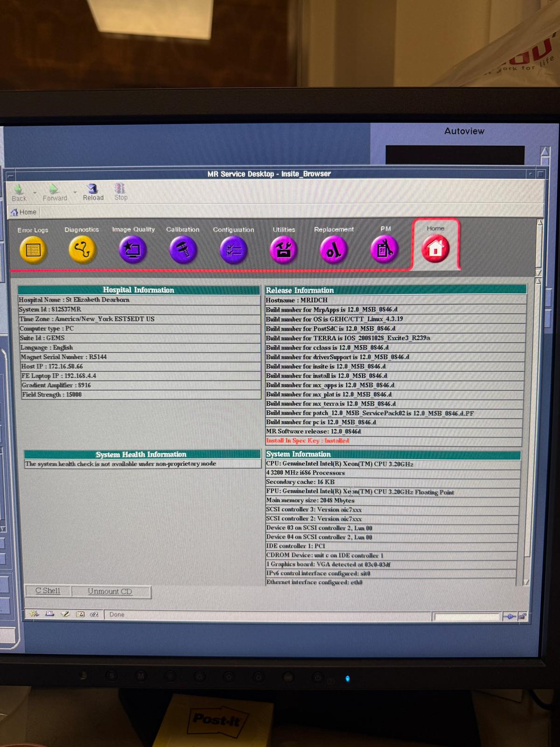Click the red Install In Spec Key text

click(x=308, y=441)
